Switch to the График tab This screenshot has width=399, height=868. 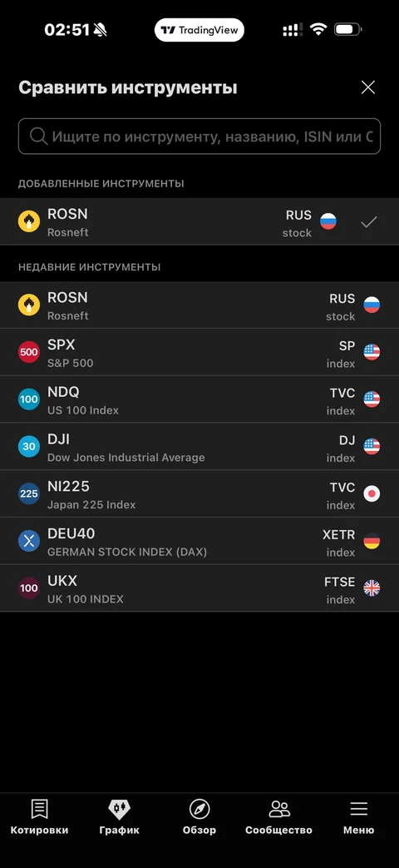pyautogui.click(x=120, y=817)
